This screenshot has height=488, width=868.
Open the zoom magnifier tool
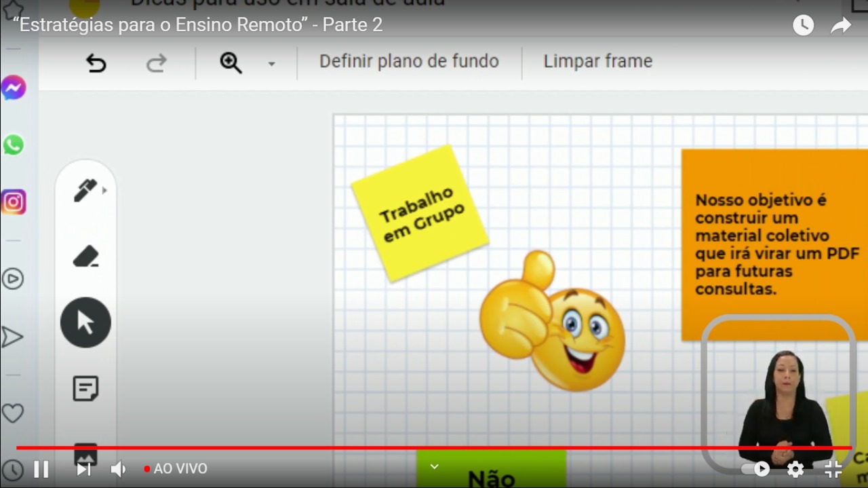[x=231, y=62]
